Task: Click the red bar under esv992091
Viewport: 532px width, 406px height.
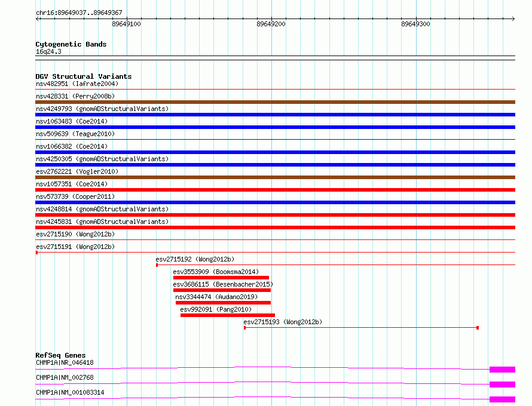Action: [x=228, y=315]
